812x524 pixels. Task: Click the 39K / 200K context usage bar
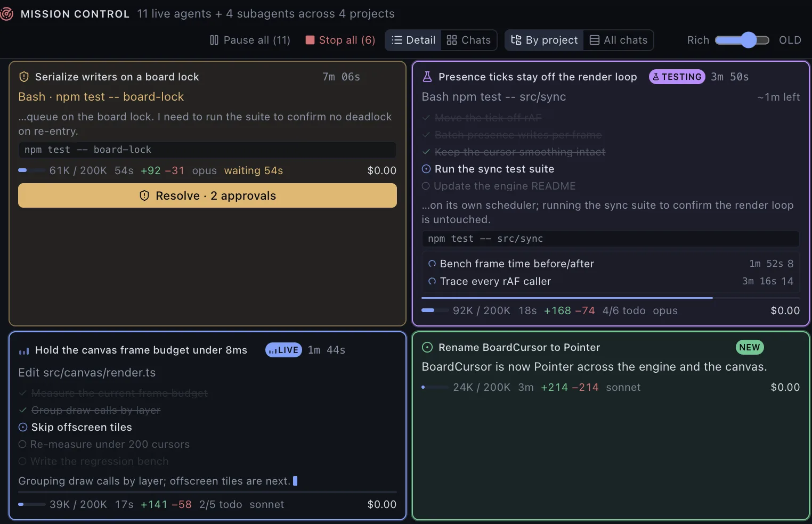tap(31, 504)
